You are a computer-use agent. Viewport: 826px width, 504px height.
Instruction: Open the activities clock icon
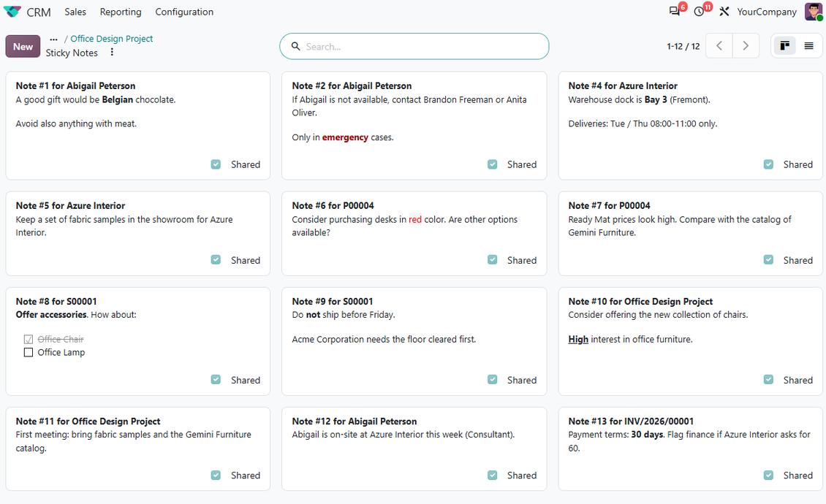699,12
